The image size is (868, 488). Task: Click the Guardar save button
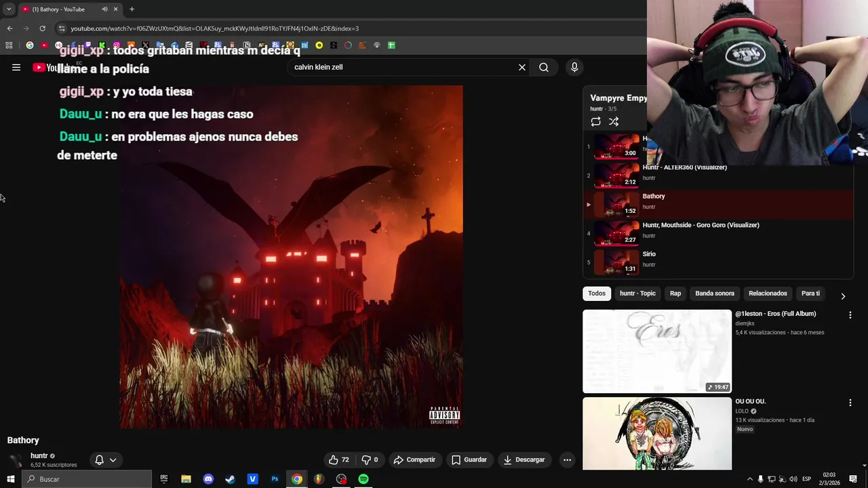tap(469, 460)
